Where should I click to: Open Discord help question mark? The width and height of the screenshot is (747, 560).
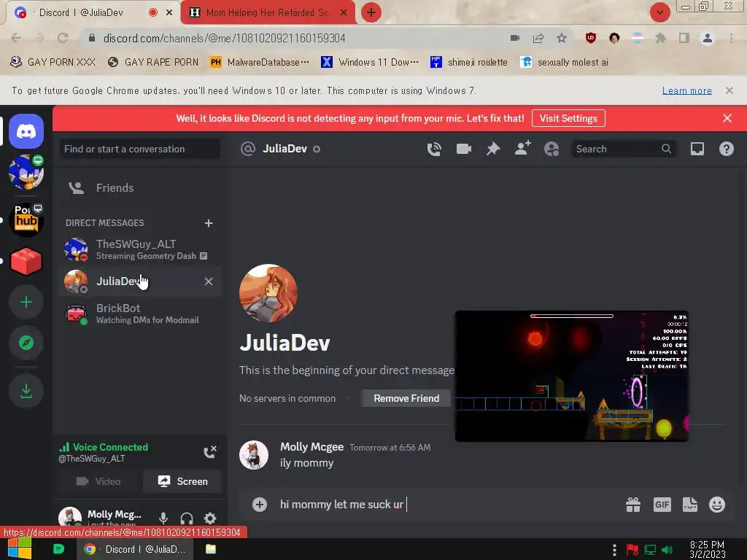(x=727, y=149)
